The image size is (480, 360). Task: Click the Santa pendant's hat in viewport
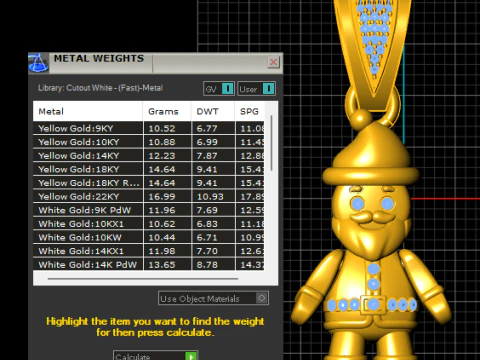click(371, 153)
